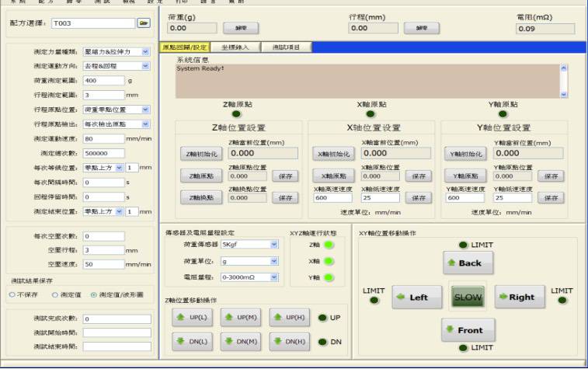The width and height of the screenshot is (588, 369).
Task: Expand the 行程原點位置 combo box
Action: pyautogui.click(x=145, y=110)
